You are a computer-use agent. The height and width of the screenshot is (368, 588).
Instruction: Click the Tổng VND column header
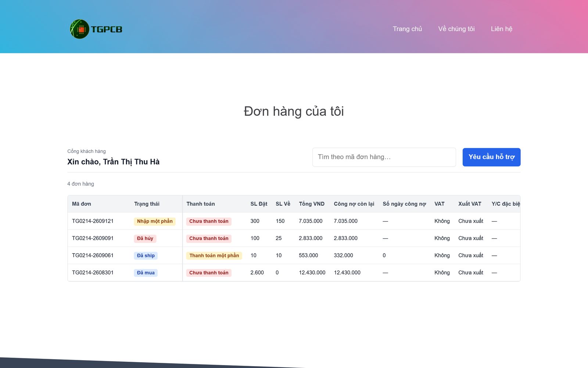click(312, 204)
